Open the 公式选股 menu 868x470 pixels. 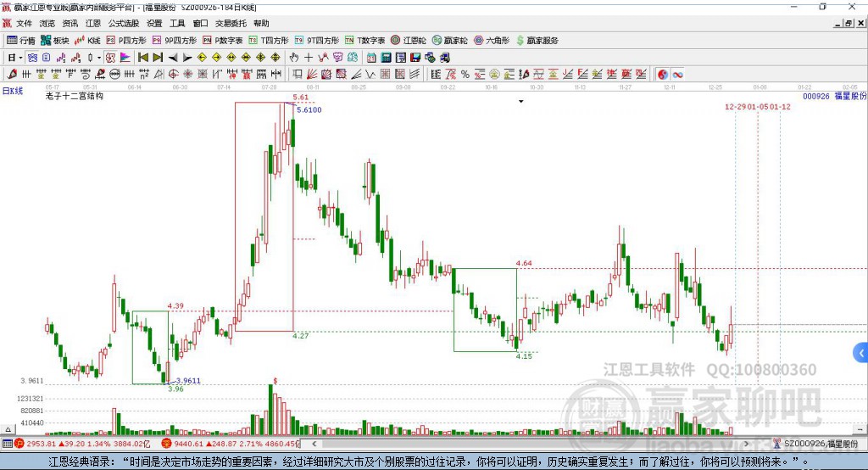(x=124, y=23)
